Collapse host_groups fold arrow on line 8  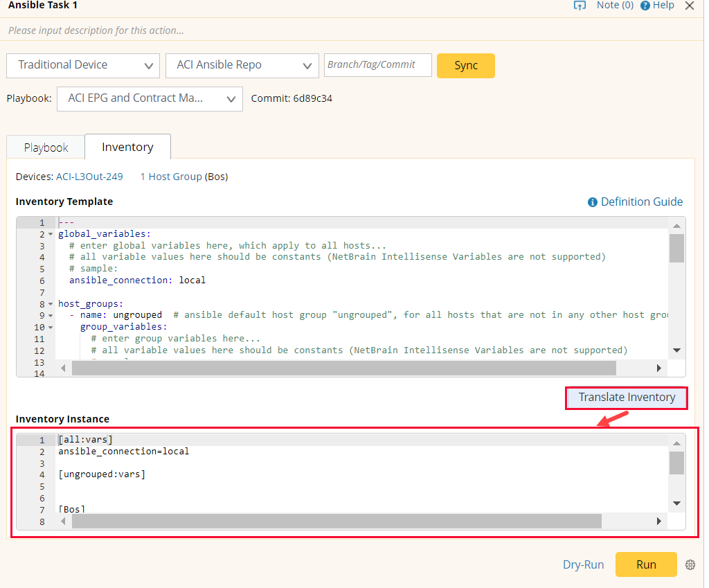[x=51, y=304]
